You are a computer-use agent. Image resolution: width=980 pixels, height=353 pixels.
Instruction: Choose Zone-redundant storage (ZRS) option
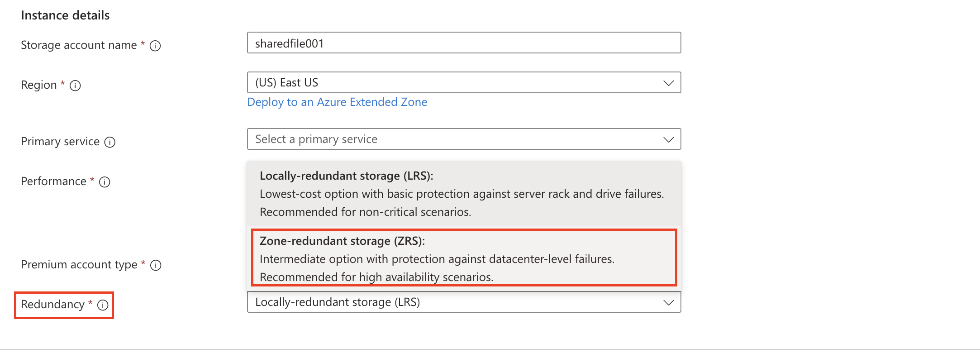coord(464,258)
